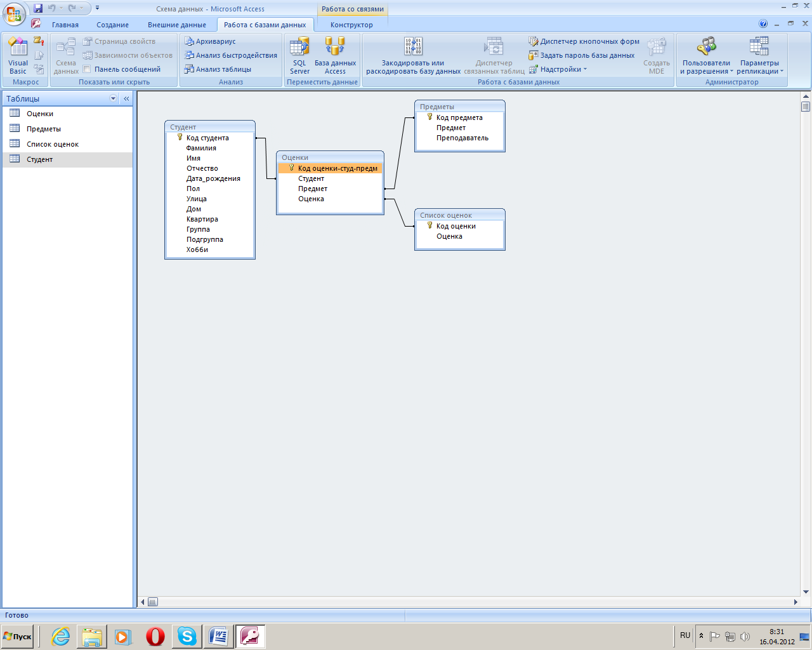Expand the Надстройки dropdown
Image resolution: width=812 pixels, height=650 pixels.
coord(558,69)
